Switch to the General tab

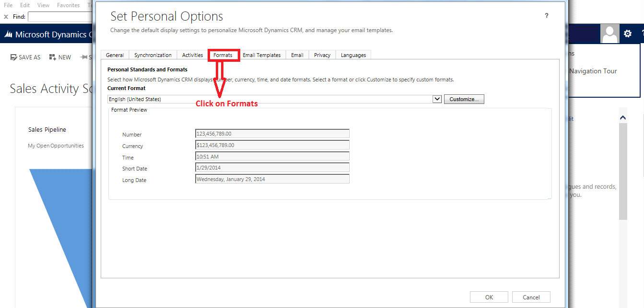pos(115,55)
